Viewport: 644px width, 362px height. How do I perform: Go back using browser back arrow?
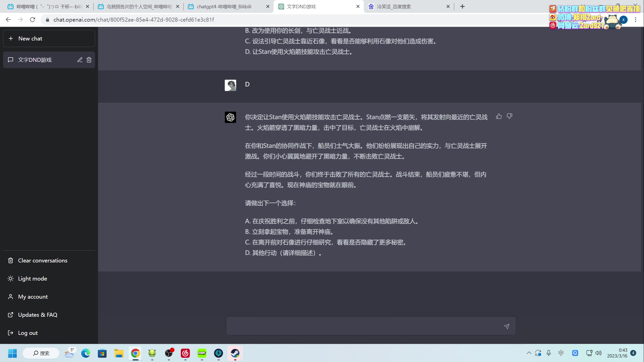pos(8,20)
